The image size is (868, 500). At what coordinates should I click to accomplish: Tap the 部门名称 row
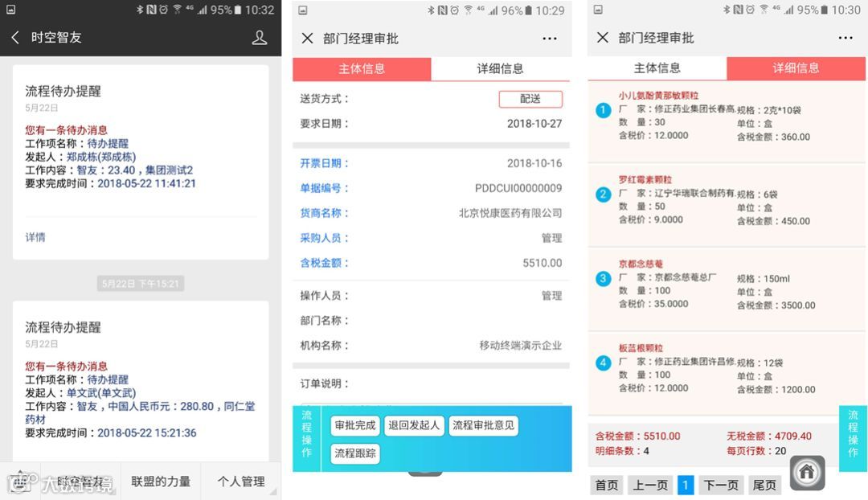coord(432,321)
